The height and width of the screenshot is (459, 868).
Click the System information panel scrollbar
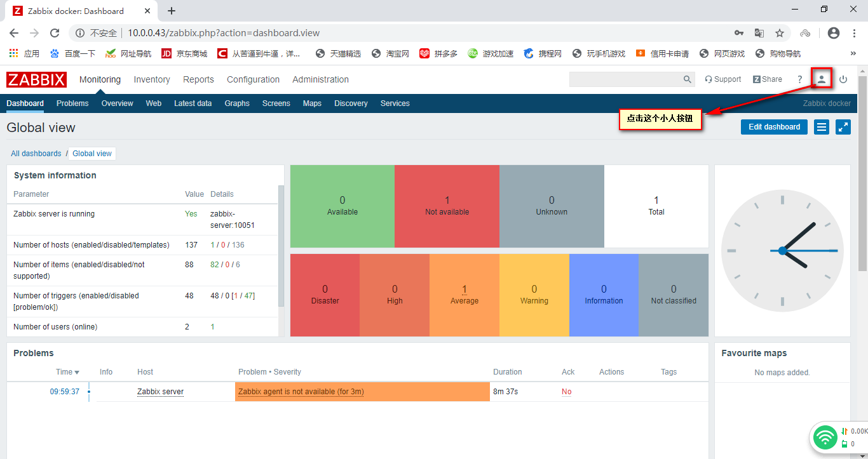point(281,248)
